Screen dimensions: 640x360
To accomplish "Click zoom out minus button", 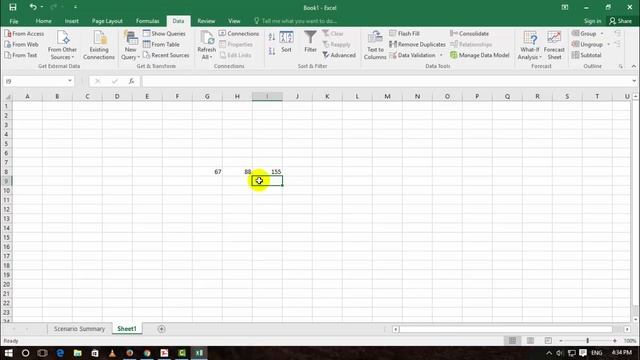I will point(561,341).
